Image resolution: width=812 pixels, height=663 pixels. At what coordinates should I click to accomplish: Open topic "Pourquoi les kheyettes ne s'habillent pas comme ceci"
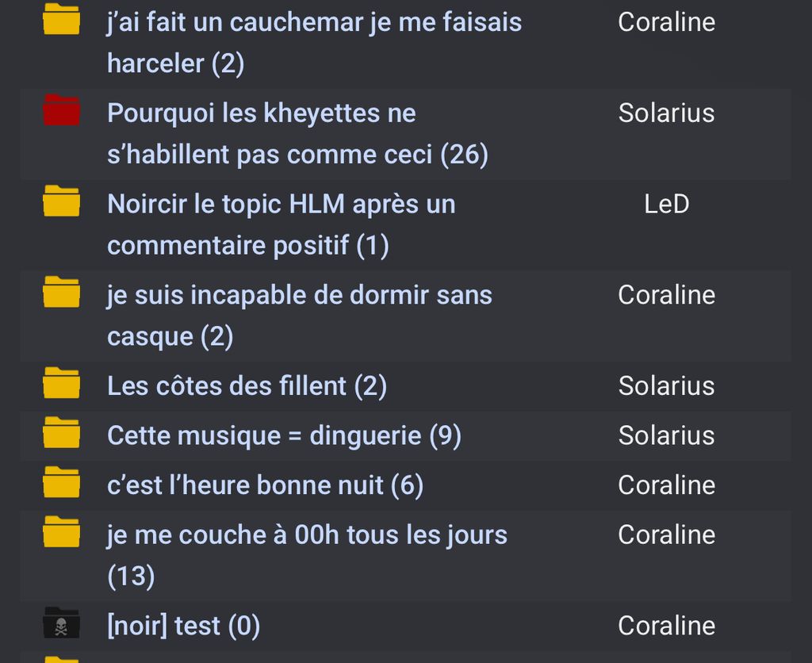coord(262,113)
